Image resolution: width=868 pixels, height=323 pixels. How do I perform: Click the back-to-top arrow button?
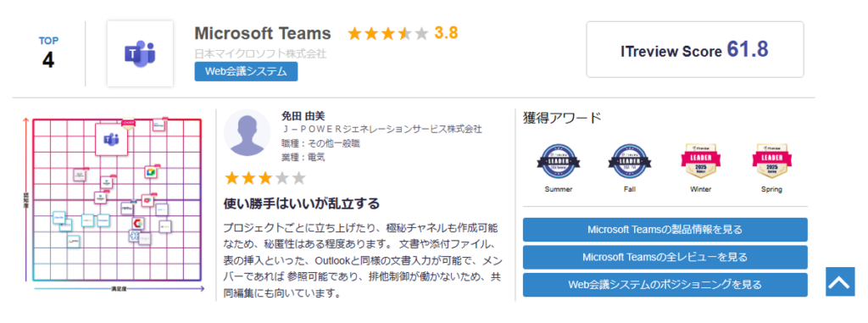pyautogui.click(x=840, y=281)
